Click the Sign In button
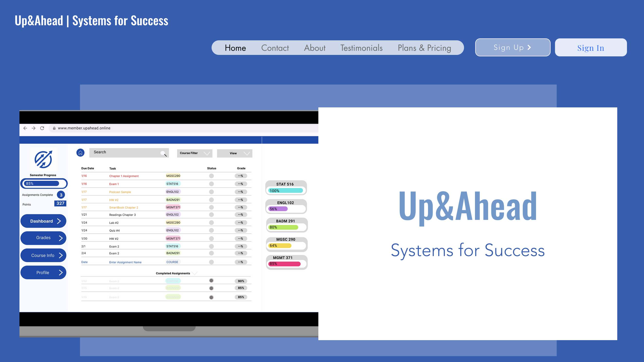Screen dimensions: 644x362 coord(591,47)
